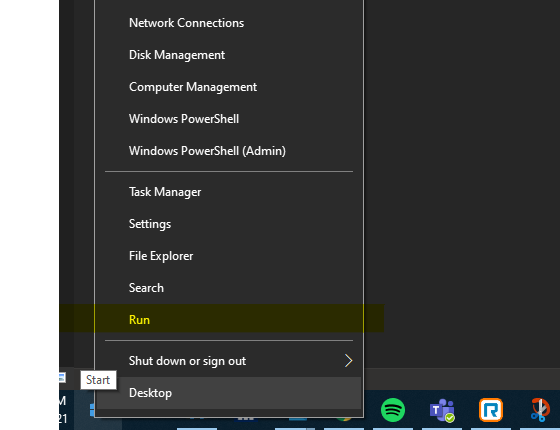Open Task Manager from the menu
This screenshot has height=430, width=560.
pos(229,192)
